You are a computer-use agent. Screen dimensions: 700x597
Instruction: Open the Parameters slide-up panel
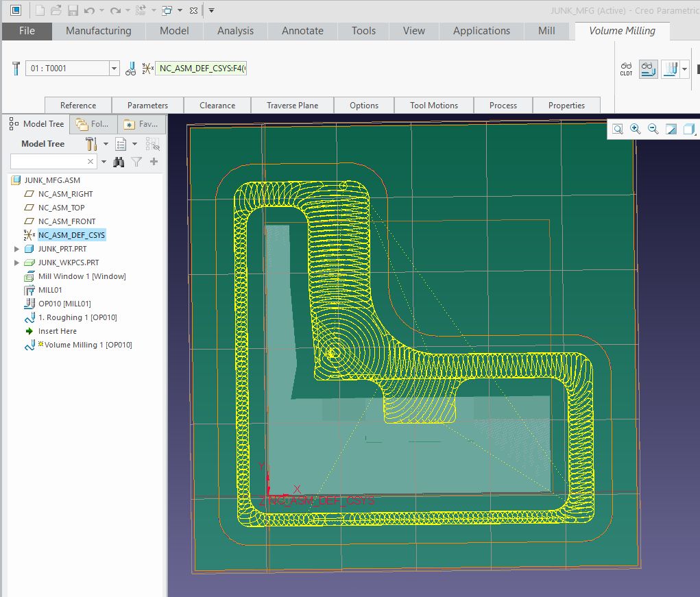[147, 105]
